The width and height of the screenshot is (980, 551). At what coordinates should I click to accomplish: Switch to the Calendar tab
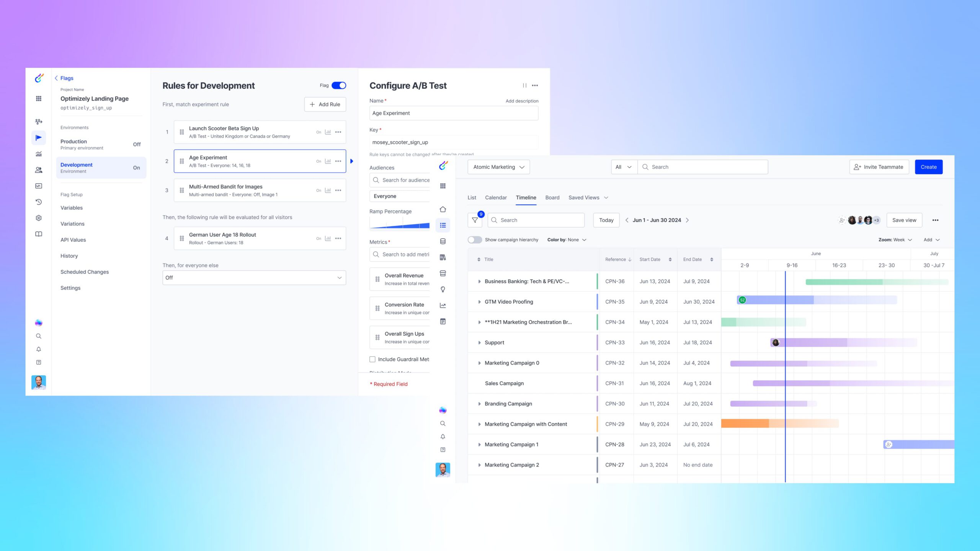point(496,197)
